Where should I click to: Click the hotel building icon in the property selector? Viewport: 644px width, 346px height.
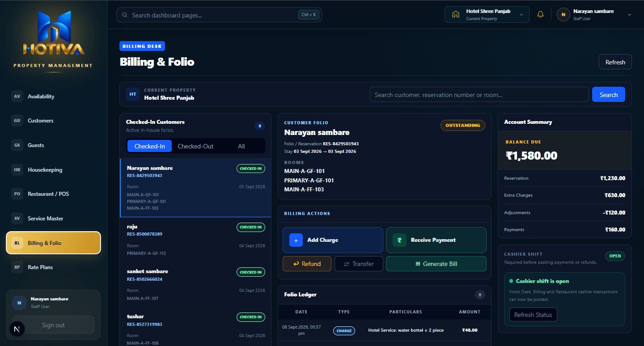[x=456, y=15]
